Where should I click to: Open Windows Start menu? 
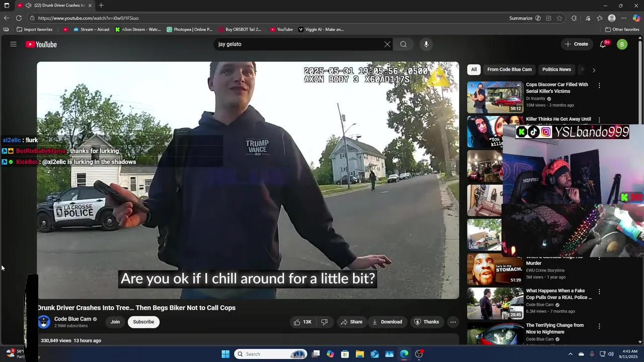(225, 354)
